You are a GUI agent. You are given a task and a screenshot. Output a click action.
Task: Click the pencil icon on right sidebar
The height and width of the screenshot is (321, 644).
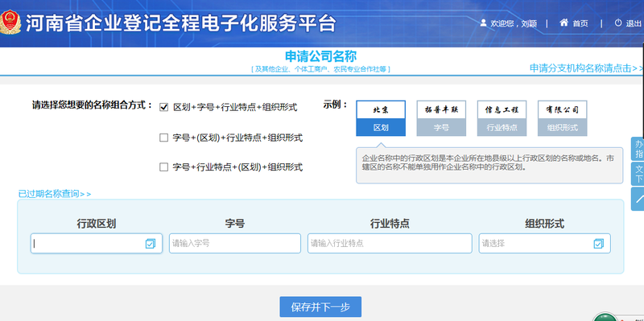[638, 199]
